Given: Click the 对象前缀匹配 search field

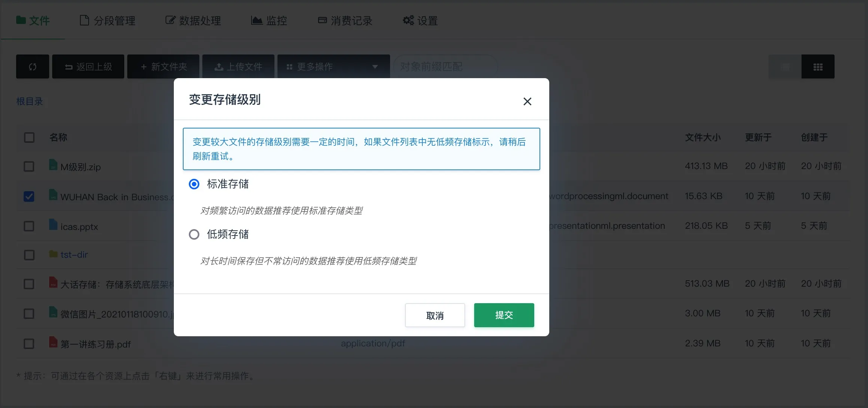Looking at the screenshot, I should point(445,66).
